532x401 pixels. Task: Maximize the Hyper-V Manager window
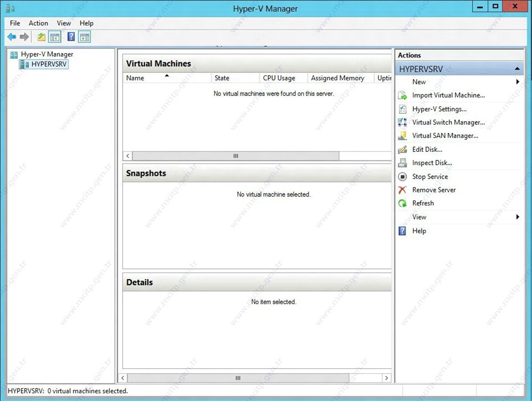[x=495, y=7]
